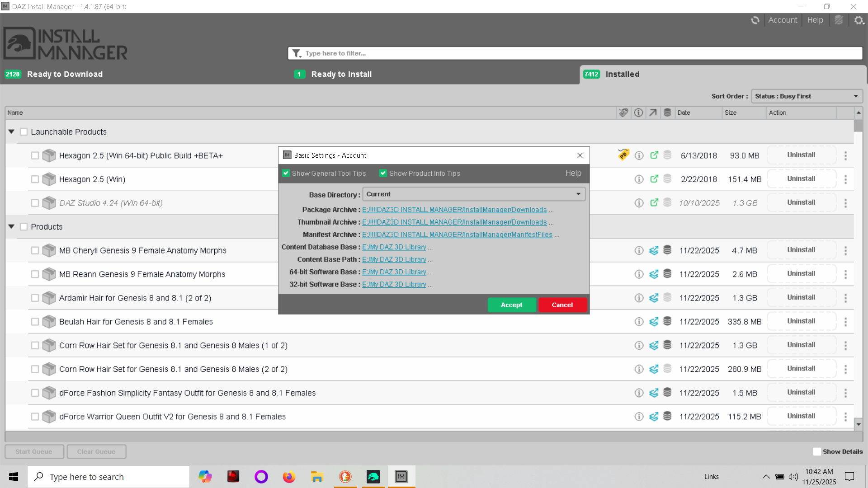Open the Package Archive path link

pos(454,210)
